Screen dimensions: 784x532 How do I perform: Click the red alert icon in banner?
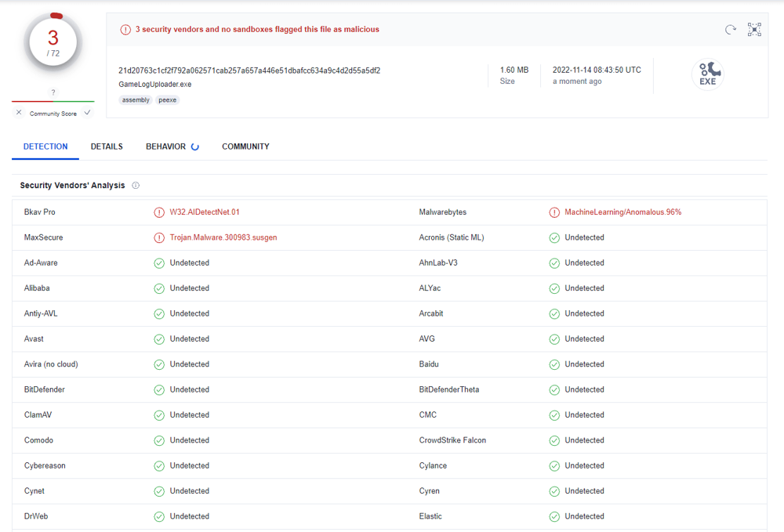(x=125, y=30)
